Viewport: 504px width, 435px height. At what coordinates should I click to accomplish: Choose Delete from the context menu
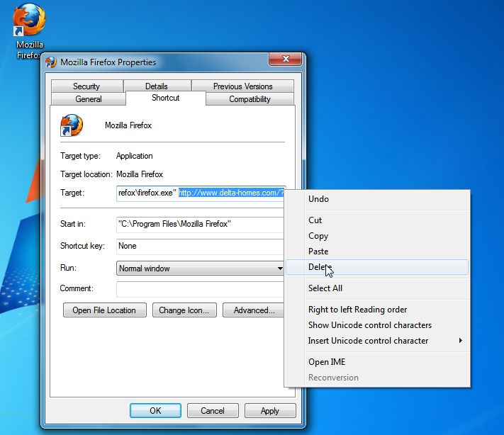(376, 267)
